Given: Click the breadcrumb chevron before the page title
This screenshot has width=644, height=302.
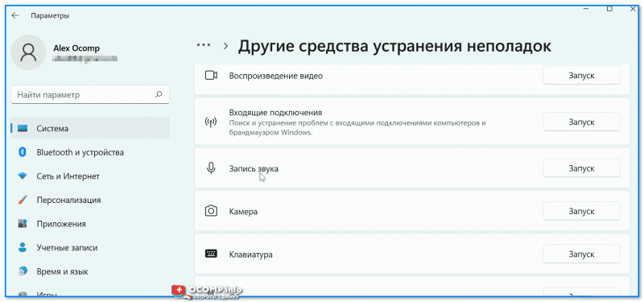Looking at the screenshot, I should (225, 46).
